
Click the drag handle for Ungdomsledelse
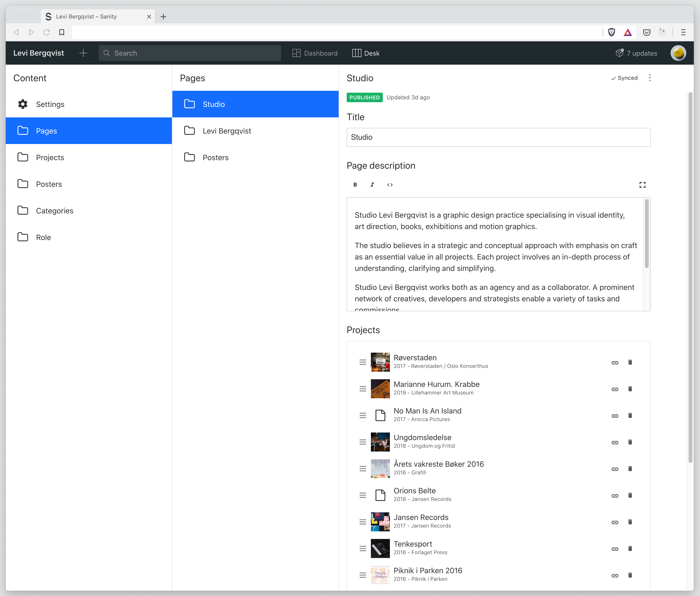point(363,442)
